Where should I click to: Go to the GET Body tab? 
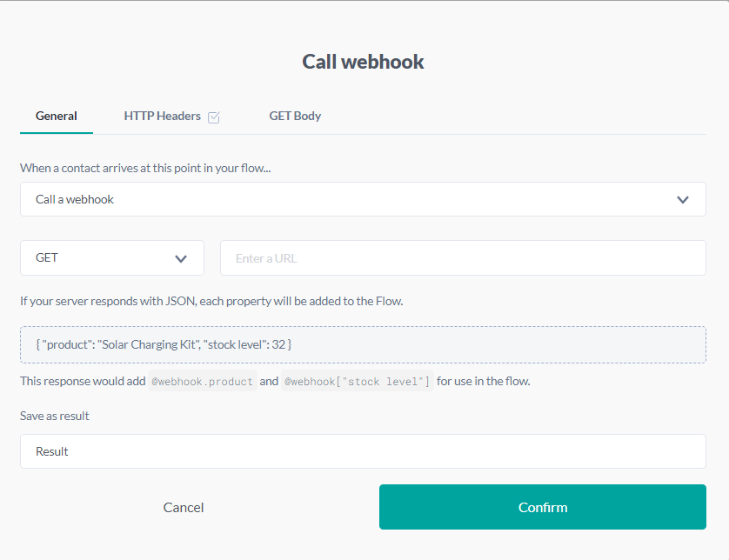(x=295, y=116)
